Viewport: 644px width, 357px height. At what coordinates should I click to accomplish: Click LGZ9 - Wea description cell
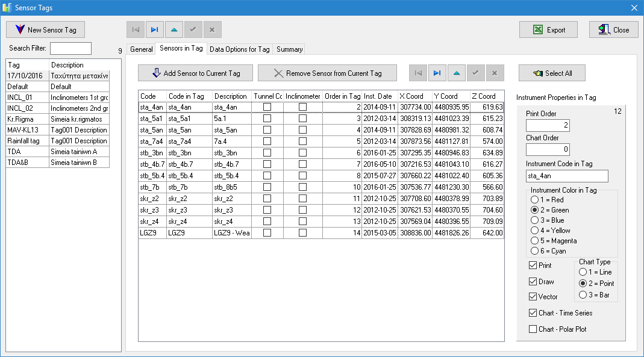(x=232, y=232)
